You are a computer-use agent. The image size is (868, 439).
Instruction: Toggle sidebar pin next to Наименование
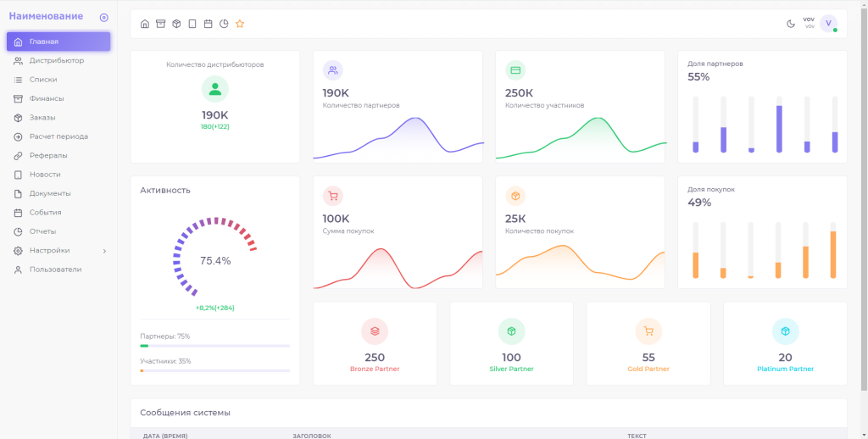coord(103,17)
